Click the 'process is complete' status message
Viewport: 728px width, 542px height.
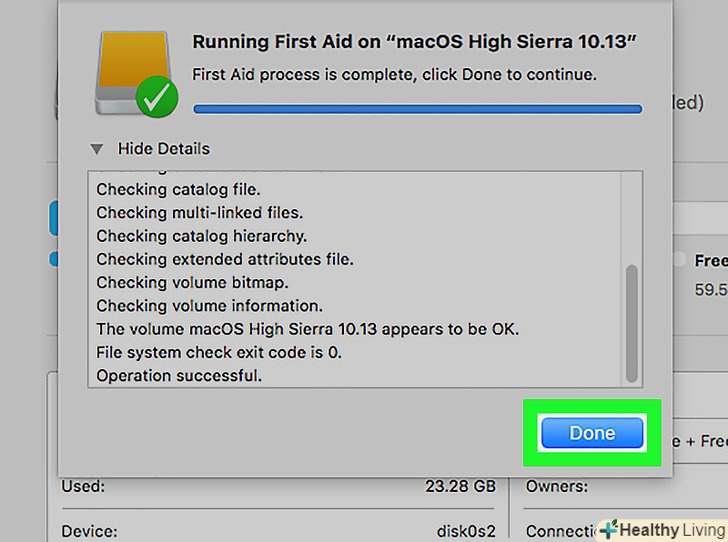click(x=394, y=75)
